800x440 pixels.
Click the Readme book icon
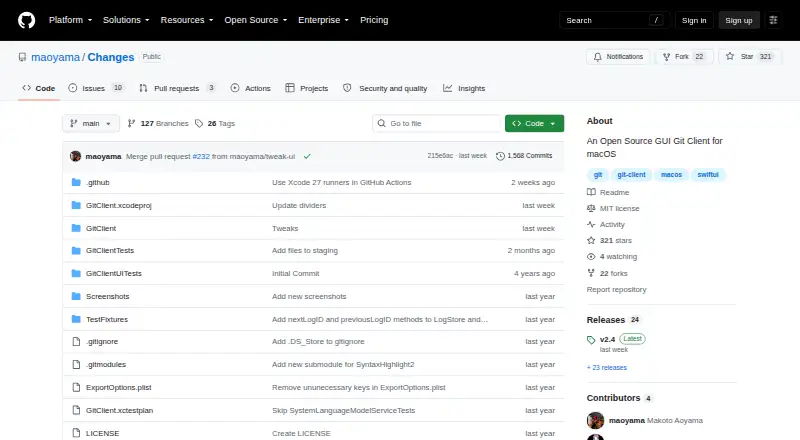(591, 192)
